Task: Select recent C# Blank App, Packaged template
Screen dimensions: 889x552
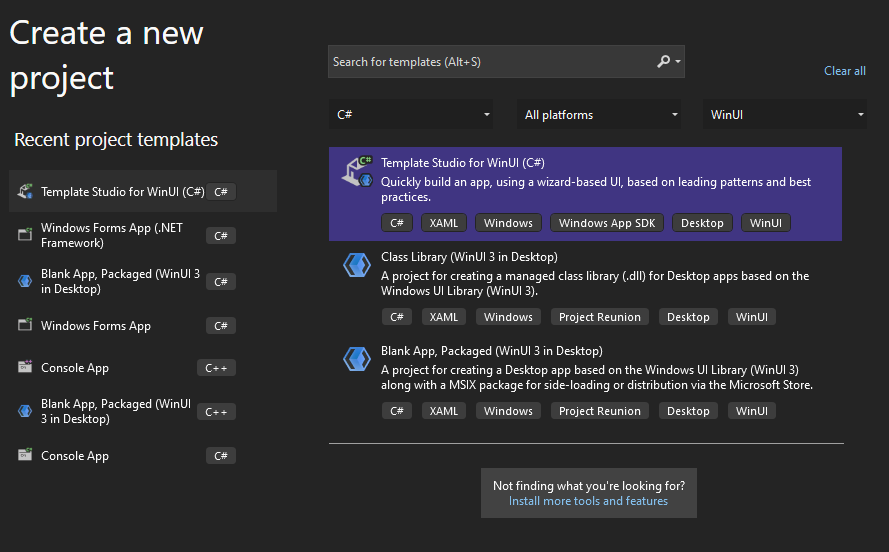Action: [143, 281]
